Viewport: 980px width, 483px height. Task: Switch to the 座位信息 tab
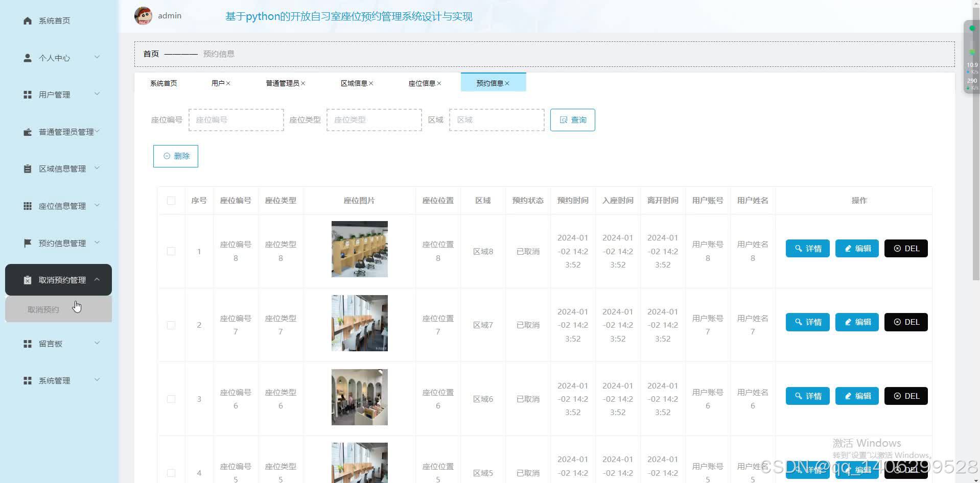pyautogui.click(x=422, y=83)
